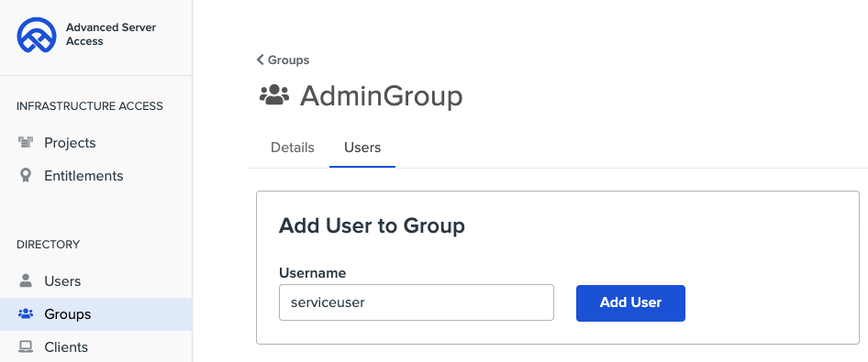The width and height of the screenshot is (868, 362).
Task: Click the Projects sidebar icon
Action: coord(26,143)
